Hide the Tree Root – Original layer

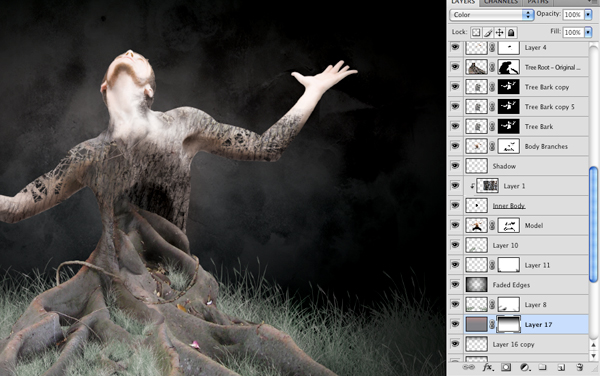(455, 67)
